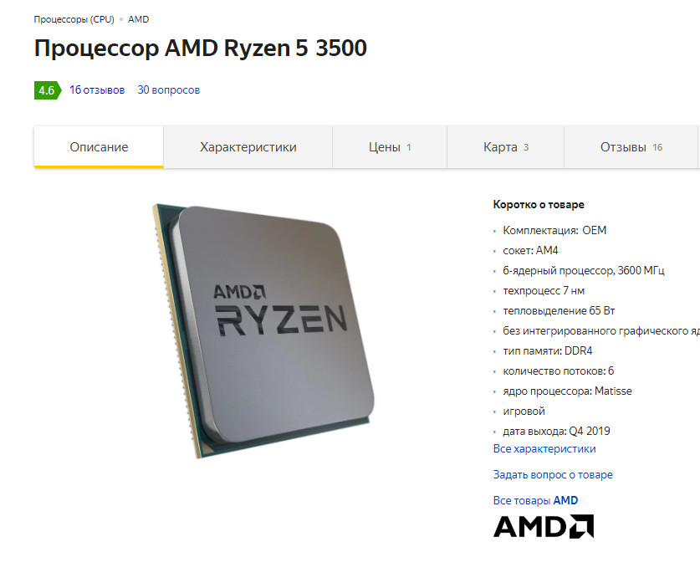Select the Карта tab
The image size is (700, 588).
point(505,147)
